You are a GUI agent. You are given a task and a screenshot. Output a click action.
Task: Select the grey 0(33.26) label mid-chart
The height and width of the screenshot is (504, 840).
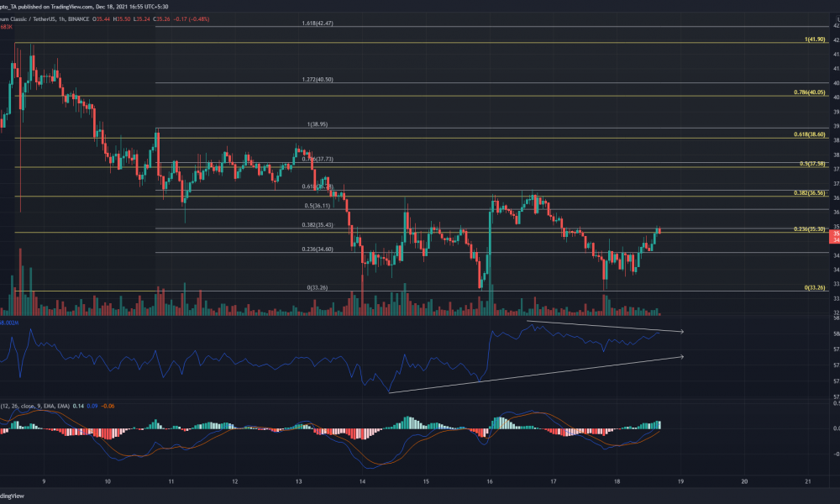318,287
